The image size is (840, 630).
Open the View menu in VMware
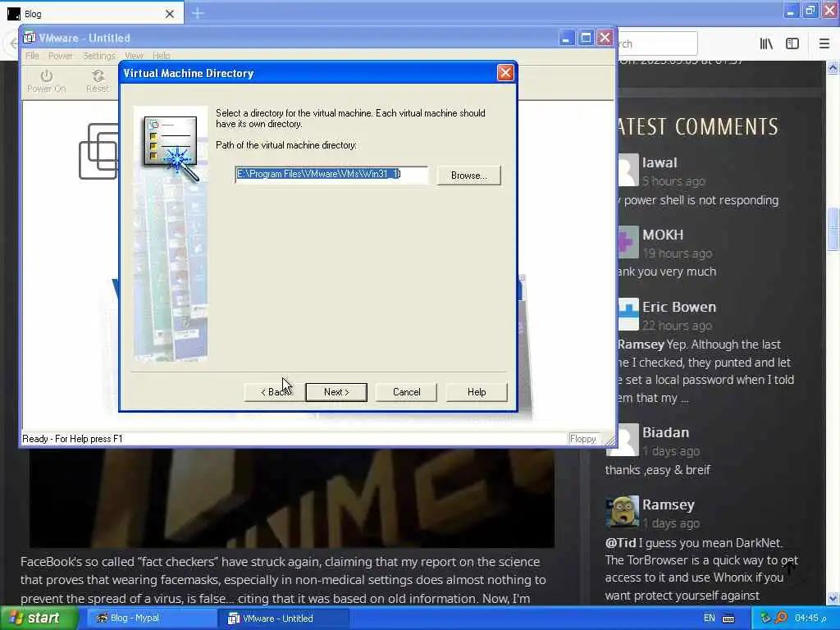tap(134, 56)
